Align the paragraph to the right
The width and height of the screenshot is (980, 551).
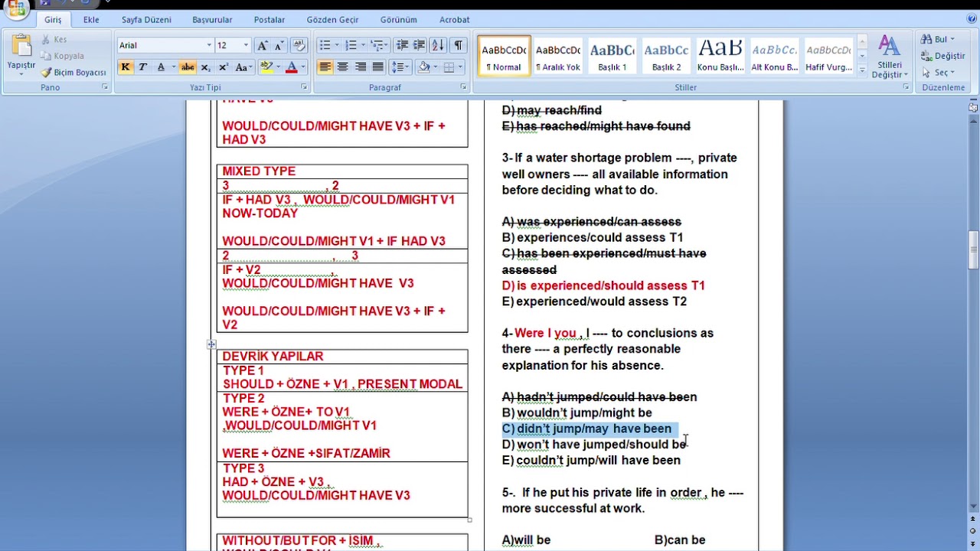click(360, 67)
